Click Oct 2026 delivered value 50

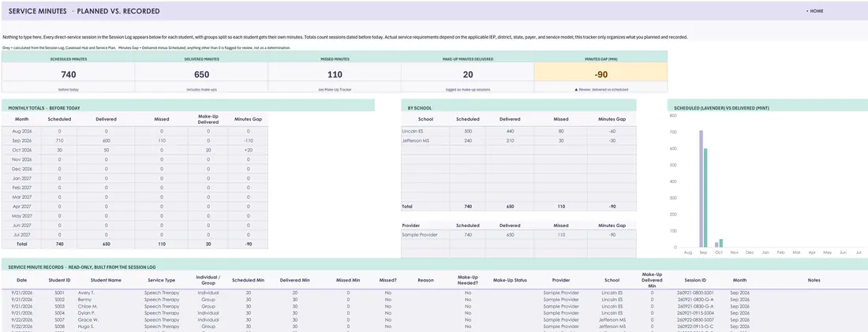[x=106, y=150]
